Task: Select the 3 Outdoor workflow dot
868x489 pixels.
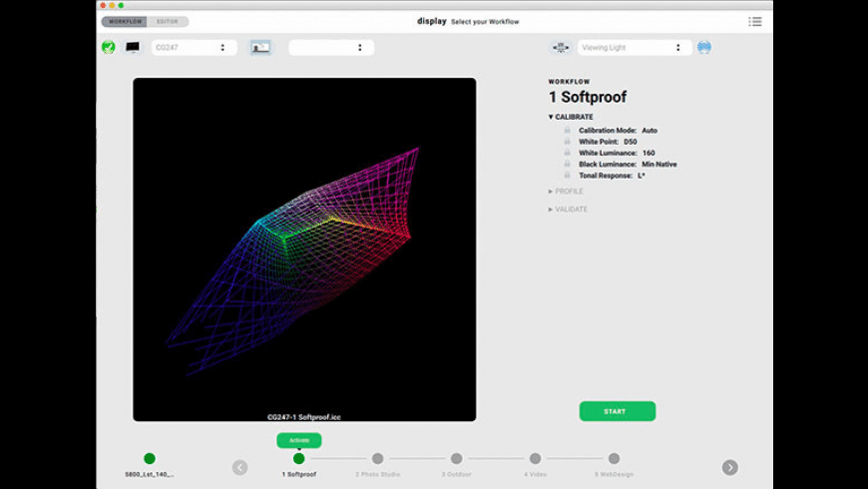Action: pos(456,458)
